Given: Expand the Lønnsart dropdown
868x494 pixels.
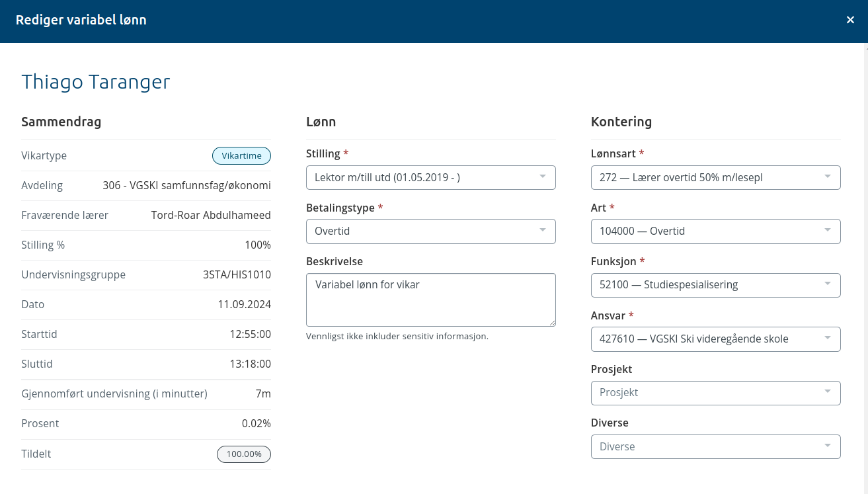Looking at the screenshot, I should tap(716, 177).
